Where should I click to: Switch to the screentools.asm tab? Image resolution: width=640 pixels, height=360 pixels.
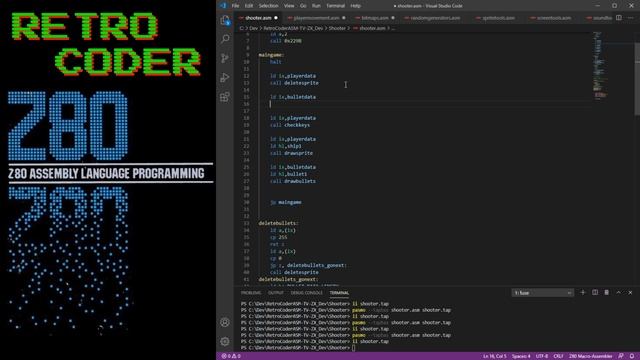tap(553, 18)
